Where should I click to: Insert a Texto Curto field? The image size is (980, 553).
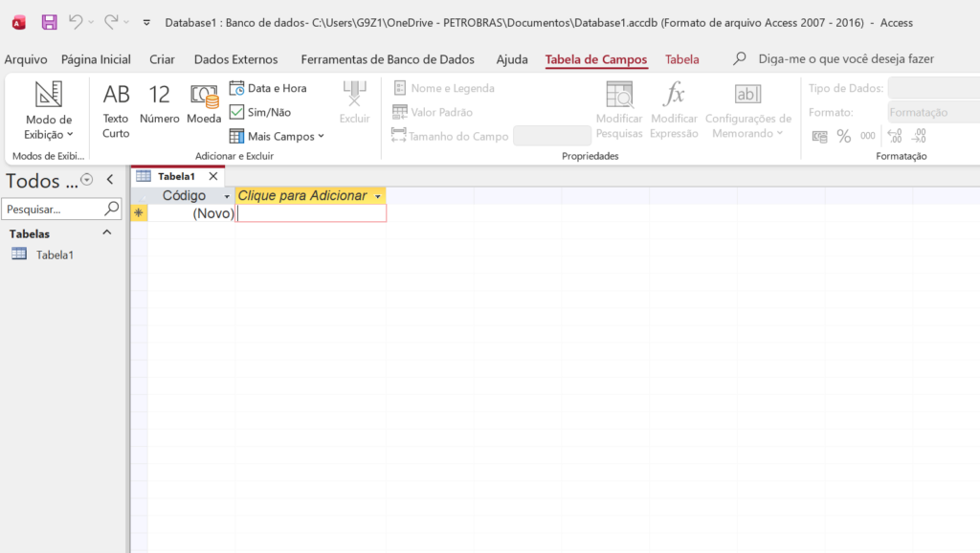[116, 110]
